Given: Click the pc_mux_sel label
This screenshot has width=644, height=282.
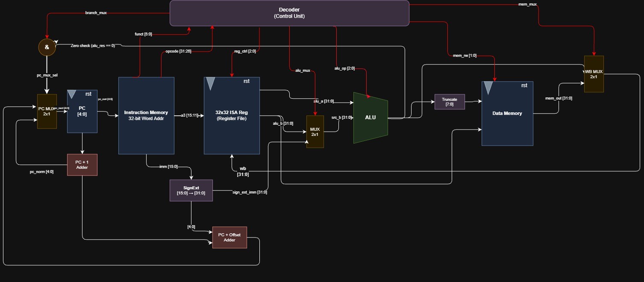Looking at the screenshot, I should pyautogui.click(x=47, y=75).
